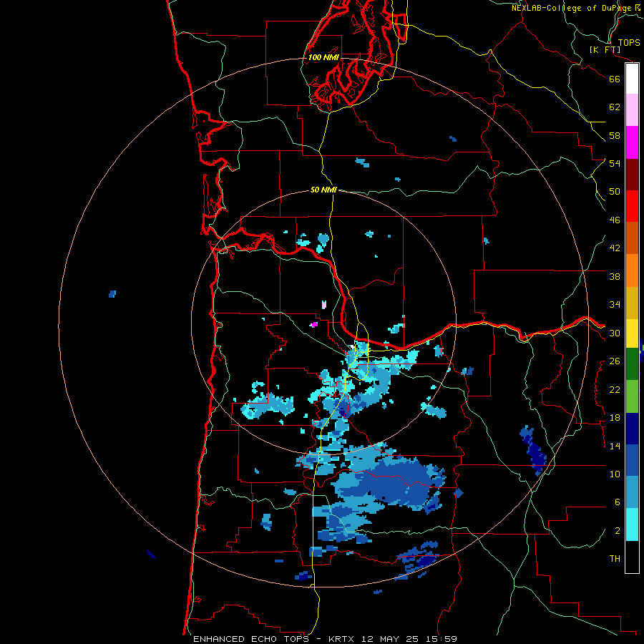The height and width of the screenshot is (644, 644).
Task: Click the legend value 58
Action: [x=615, y=135]
